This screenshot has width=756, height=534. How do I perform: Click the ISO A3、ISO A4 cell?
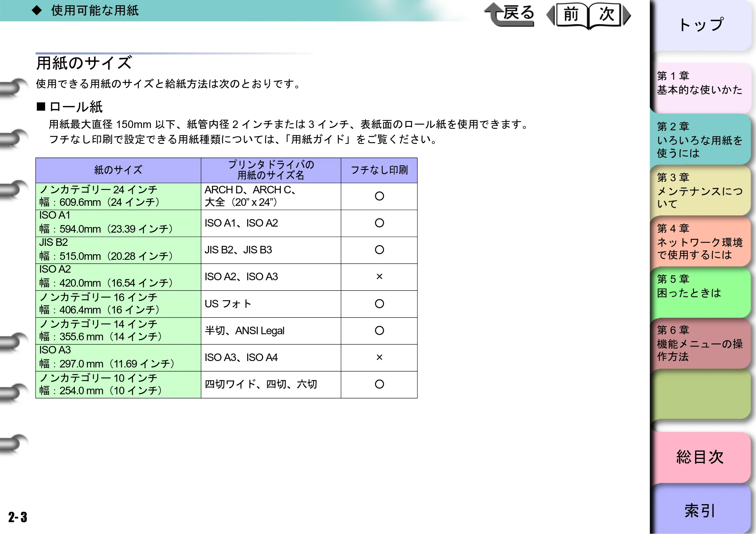271,358
